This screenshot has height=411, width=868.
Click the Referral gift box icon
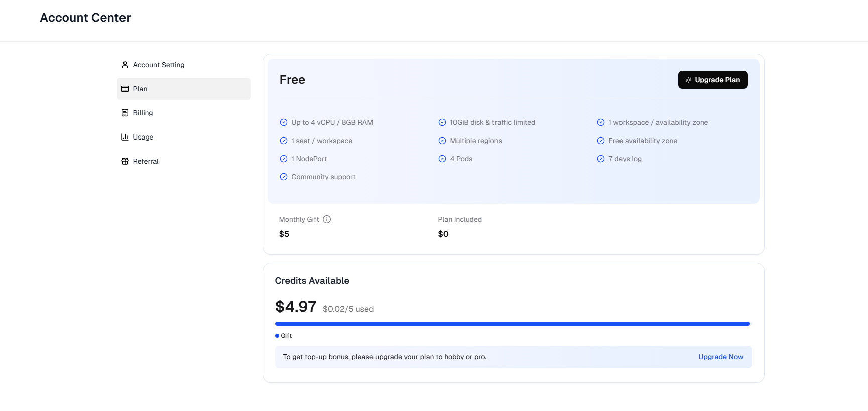pyautogui.click(x=125, y=161)
